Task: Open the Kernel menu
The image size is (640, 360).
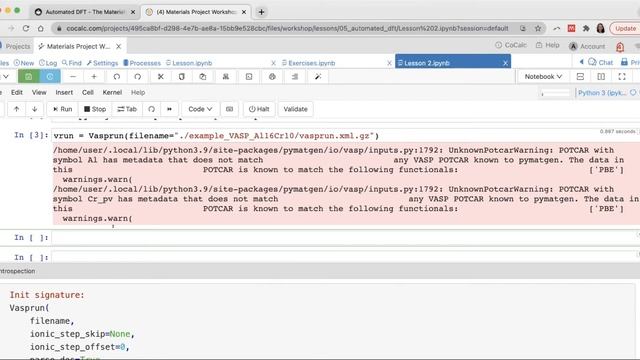Action: click(x=112, y=92)
